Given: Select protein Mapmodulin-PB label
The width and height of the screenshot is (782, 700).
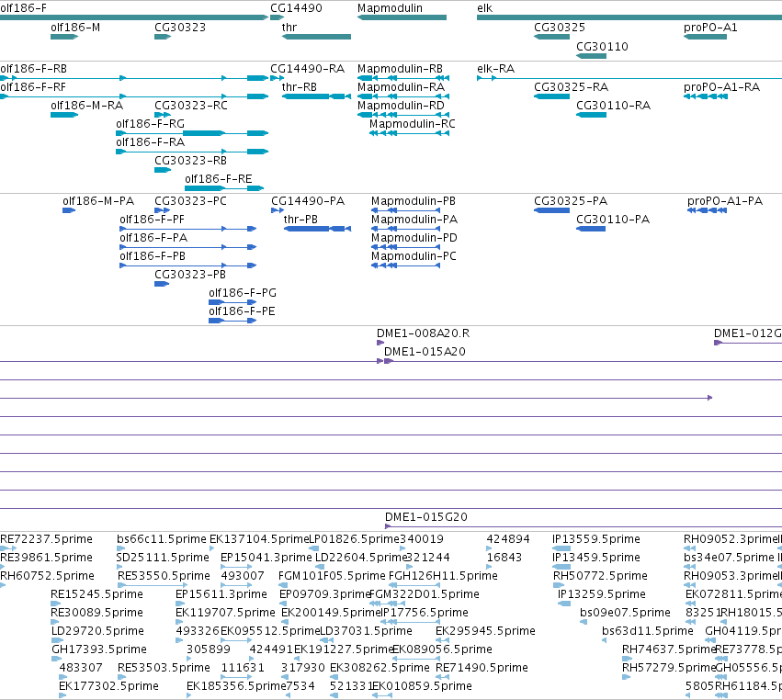Looking at the screenshot, I should click(414, 201).
